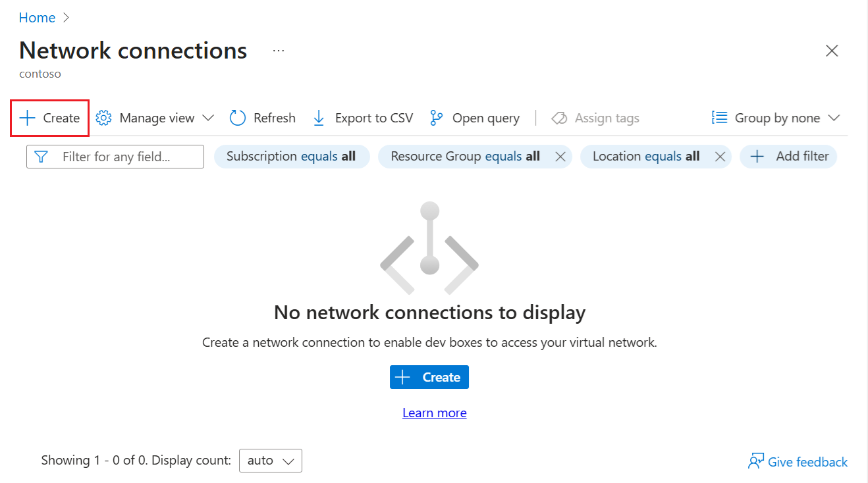Click the Manage view gear icon
Screen dimensions: 868x483
coord(103,118)
